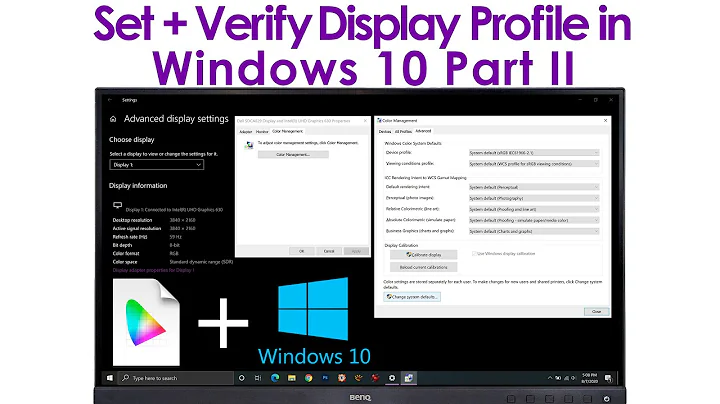Click Apply in the Properties dialog
Screen dimensions: 720x404
pyautogui.click(x=356, y=251)
